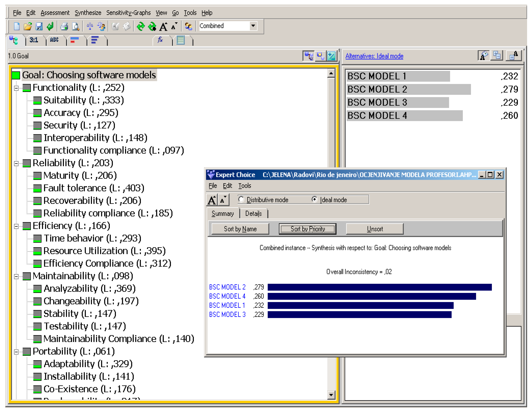
Task: Click the smaller font A icon in synthesis window
Action: (x=223, y=200)
